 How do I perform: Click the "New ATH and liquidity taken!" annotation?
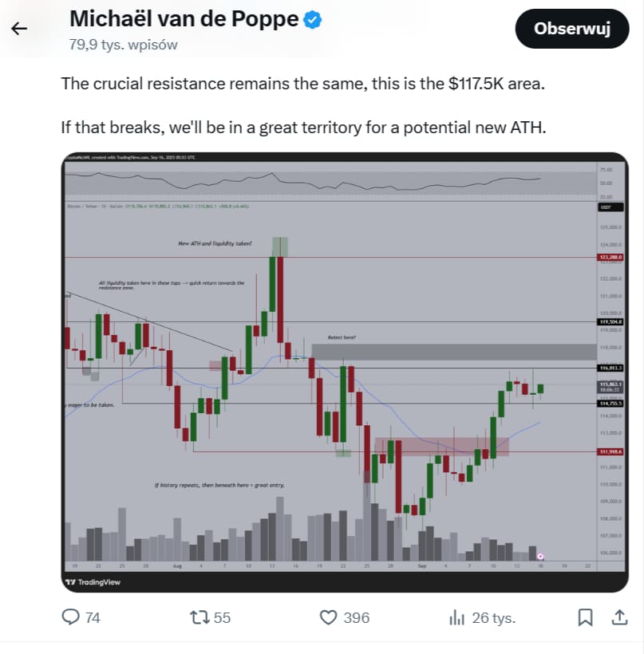click(x=215, y=242)
